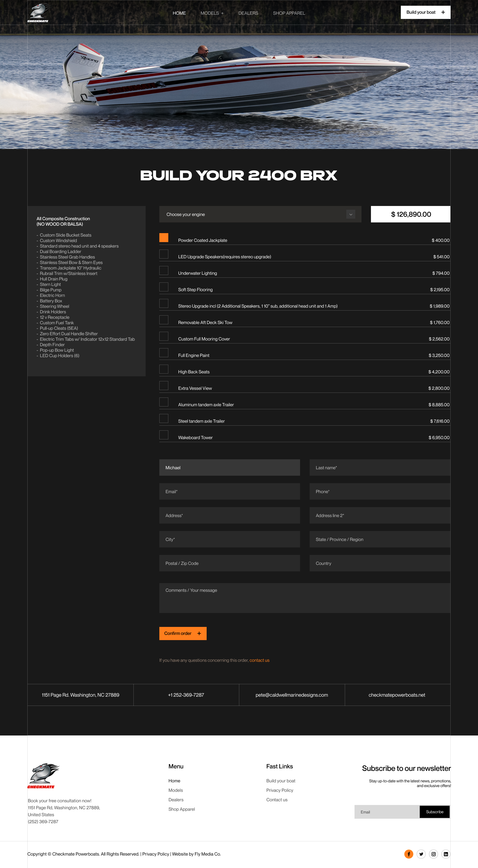Viewport: 478px width, 868px height.
Task: Select the HOME navigation item
Action: point(179,13)
